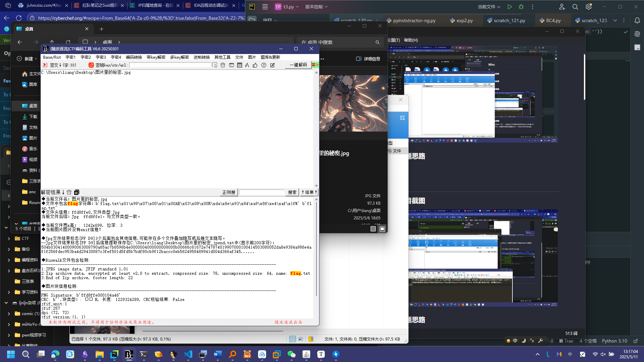The width and height of the screenshot is (644, 362).
Task: Open the 其他工具 menu
Action: [222, 57]
